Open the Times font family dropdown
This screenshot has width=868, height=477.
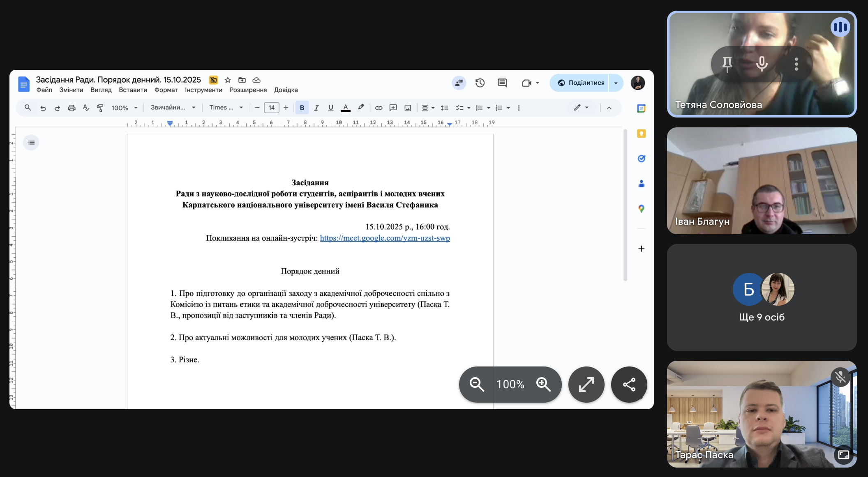226,108
